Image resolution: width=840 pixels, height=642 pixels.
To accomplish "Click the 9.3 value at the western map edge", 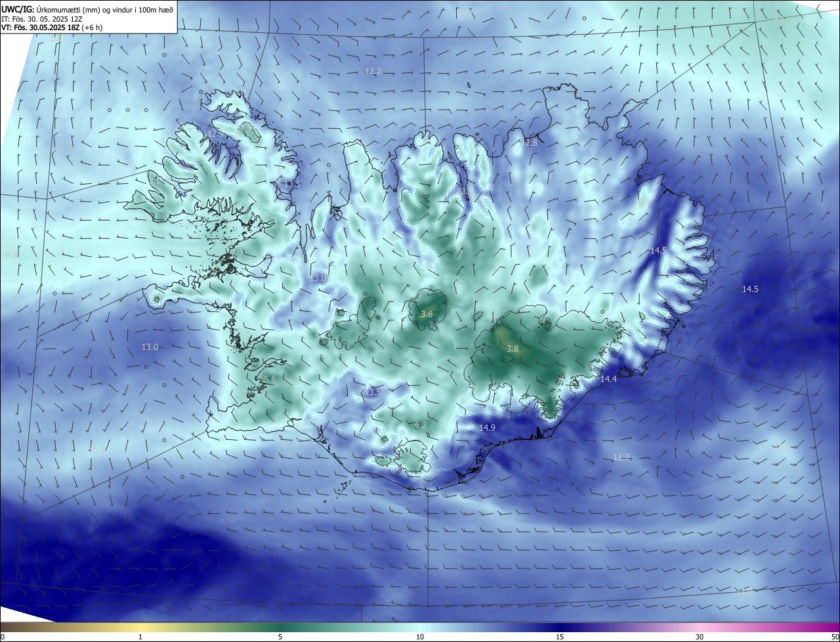I will tap(11, 254).
